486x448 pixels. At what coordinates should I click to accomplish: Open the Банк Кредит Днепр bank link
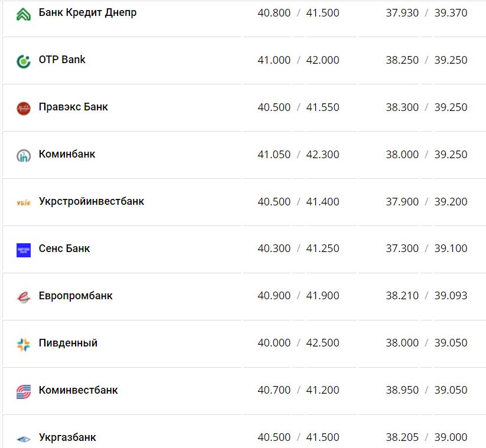coord(87,12)
